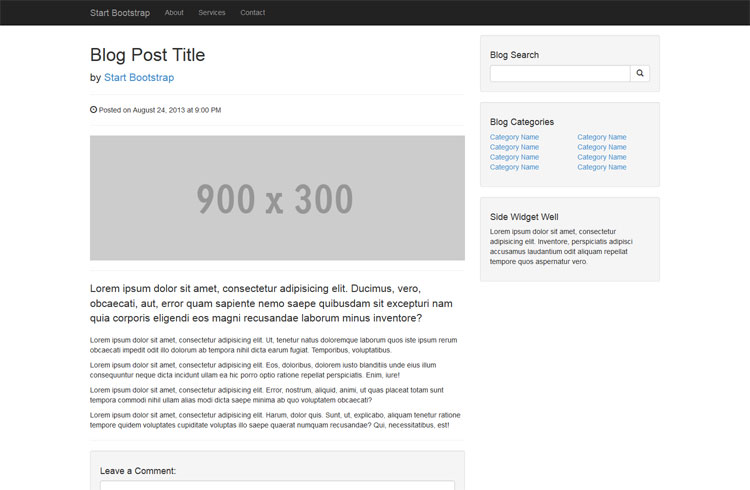Click the Blog Post Title heading
Image resolution: width=750 pixels, height=490 pixels.
point(147,55)
